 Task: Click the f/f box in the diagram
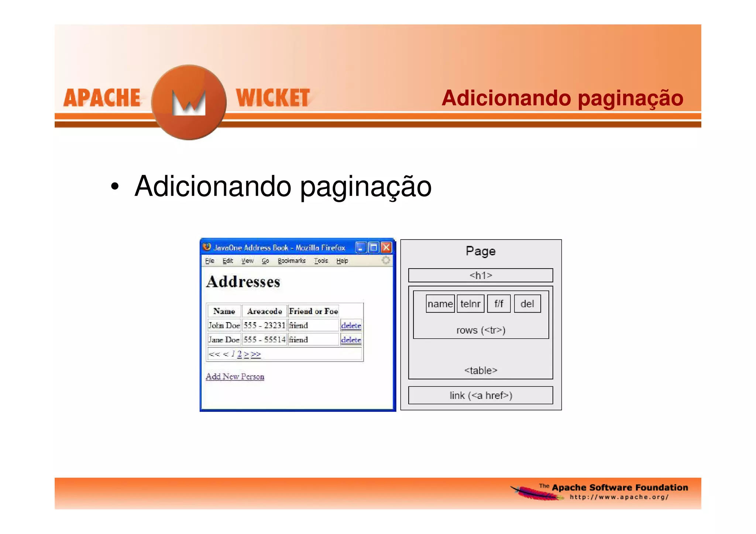[499, 304]
